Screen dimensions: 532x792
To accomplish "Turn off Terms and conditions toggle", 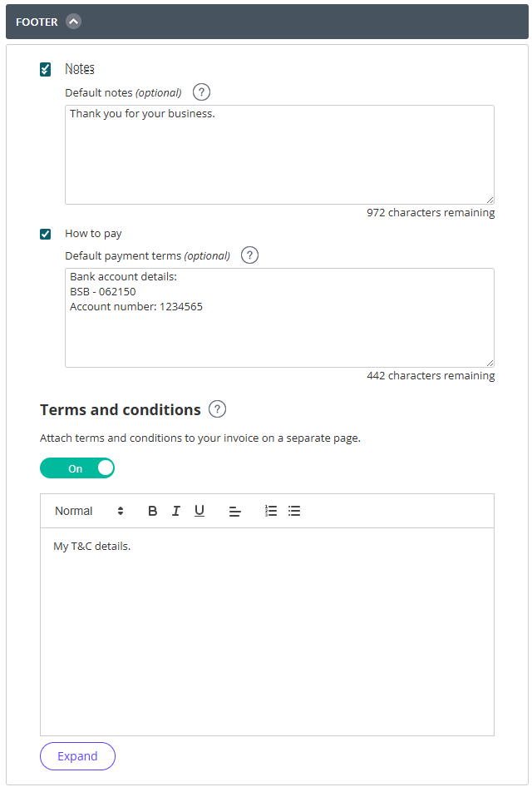I will (x=77, y=468).
